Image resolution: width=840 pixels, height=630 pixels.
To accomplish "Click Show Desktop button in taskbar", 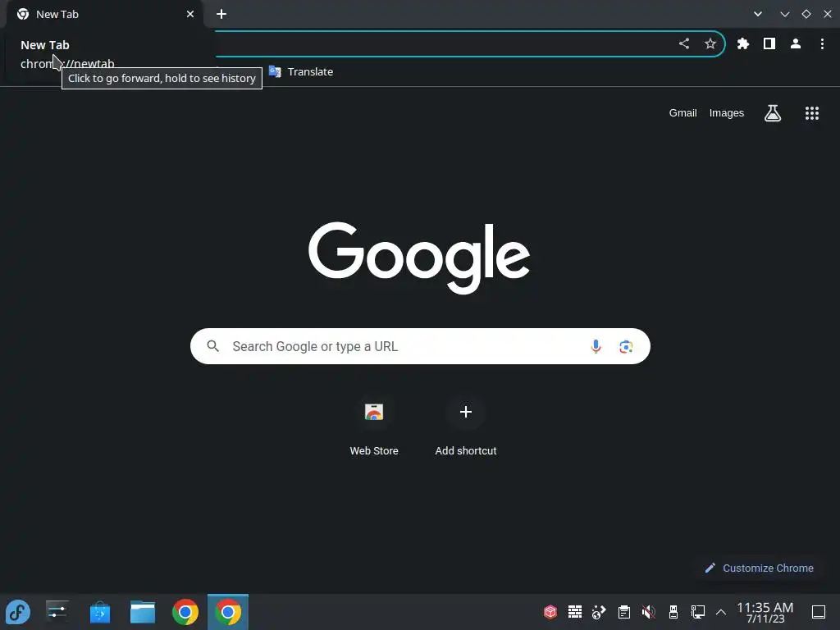I will pyautogui.click(x=819, y=612).
